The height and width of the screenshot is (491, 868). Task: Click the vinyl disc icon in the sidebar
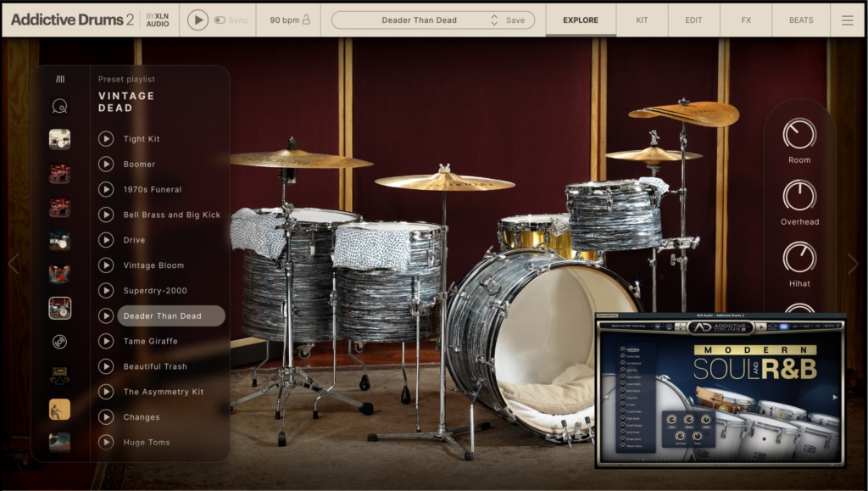60,342
